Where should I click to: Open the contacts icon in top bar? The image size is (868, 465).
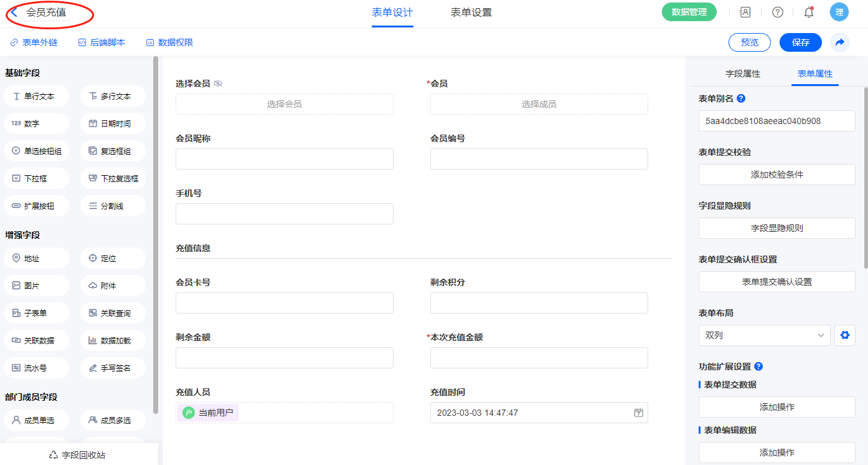click(x=745, y=12)
